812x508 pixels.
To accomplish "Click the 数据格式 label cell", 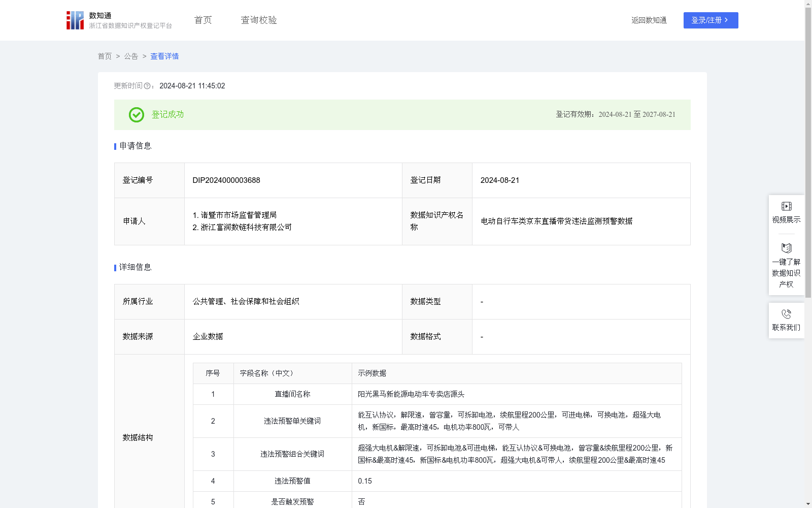I will click(x=437, y=337).
